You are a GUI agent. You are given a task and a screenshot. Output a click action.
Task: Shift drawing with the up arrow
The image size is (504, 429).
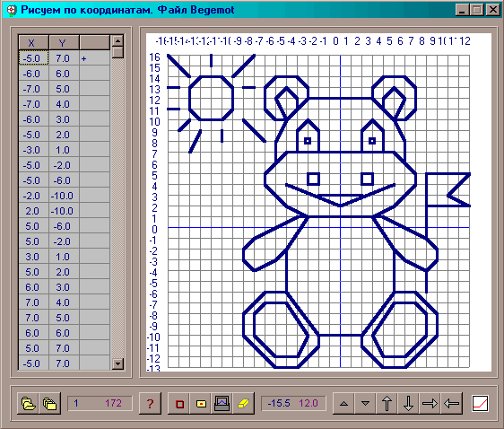click(x=387, y=403)
